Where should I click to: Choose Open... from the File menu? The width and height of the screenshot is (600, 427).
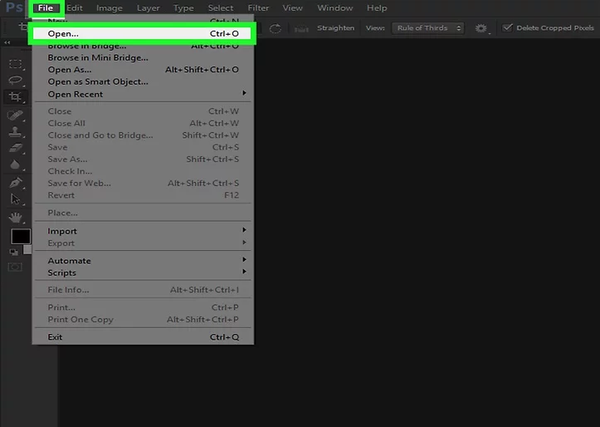tap(142, 34)
